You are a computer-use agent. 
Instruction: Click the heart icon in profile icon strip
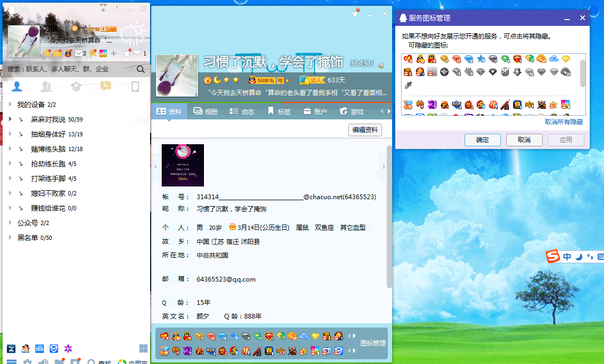click(164, 337)
